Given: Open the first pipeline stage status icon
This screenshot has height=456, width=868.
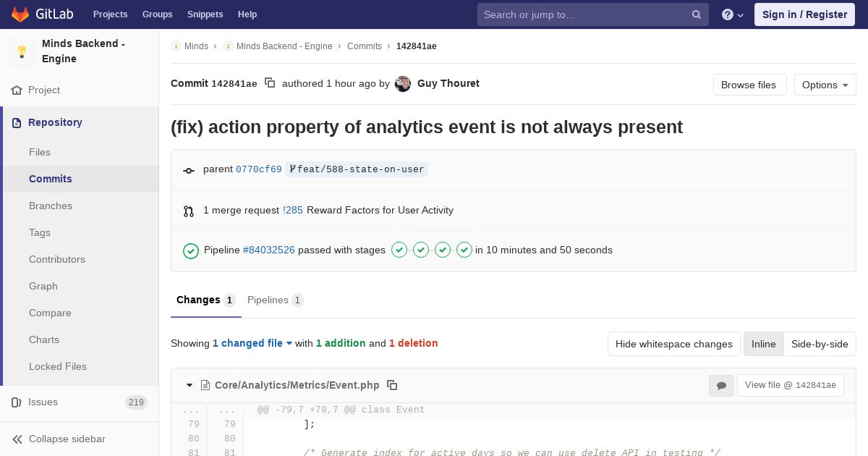Looking at the screenshot, I should pyautogui.click(x=399, y=250).
